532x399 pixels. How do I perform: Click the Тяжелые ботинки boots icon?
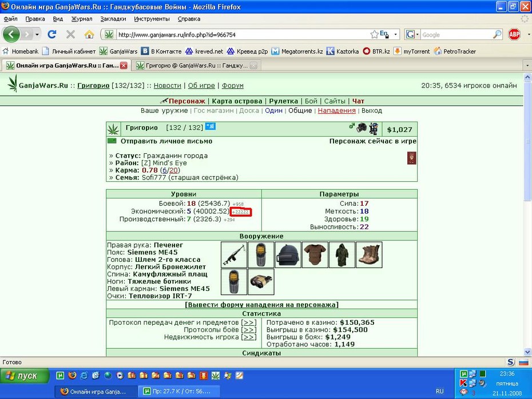click(x=369, y=254)
